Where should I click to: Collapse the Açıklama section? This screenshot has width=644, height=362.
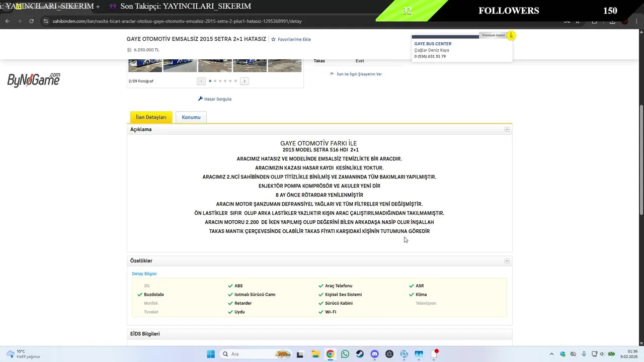(x=507, y=129)
